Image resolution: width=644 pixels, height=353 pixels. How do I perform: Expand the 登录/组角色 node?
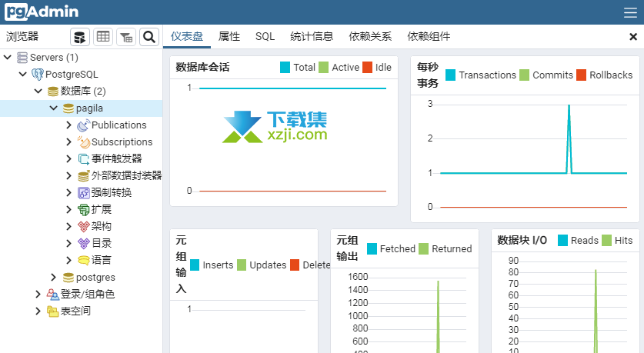pos(38,294)
